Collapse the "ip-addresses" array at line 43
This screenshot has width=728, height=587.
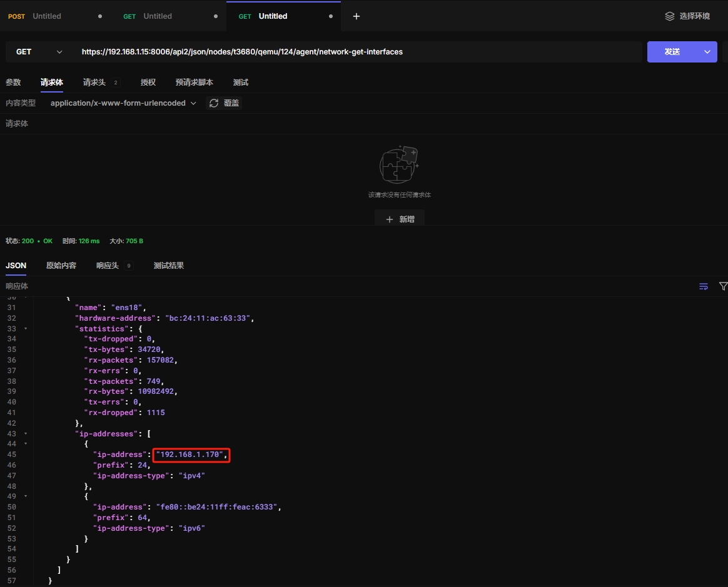click(26, 434)
